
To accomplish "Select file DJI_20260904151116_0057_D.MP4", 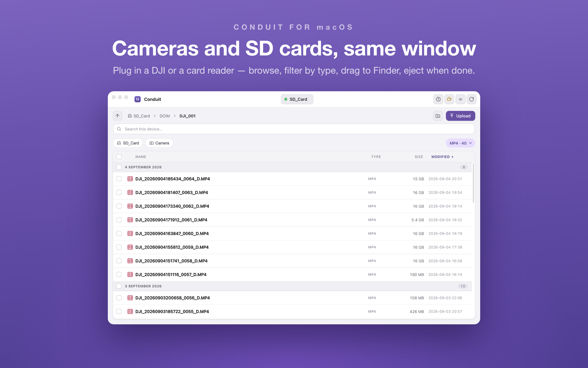I will pos(171,275).
